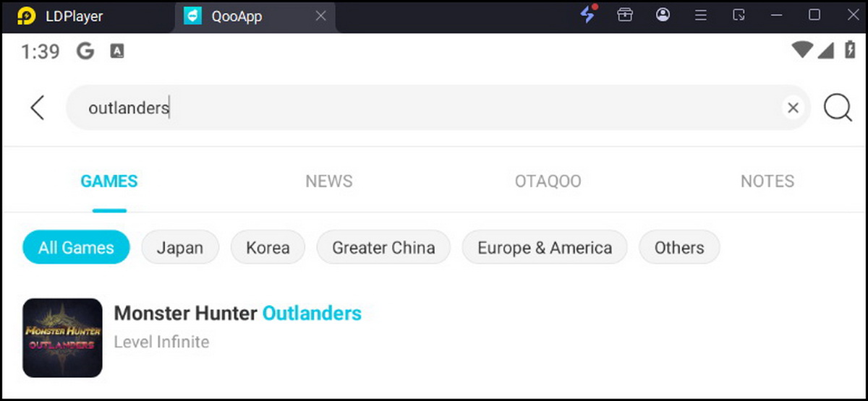Minimize the LDPlayer window
The width and height of the screenshot is (868, 401).
pyautogui.click(x=776, y=15)
